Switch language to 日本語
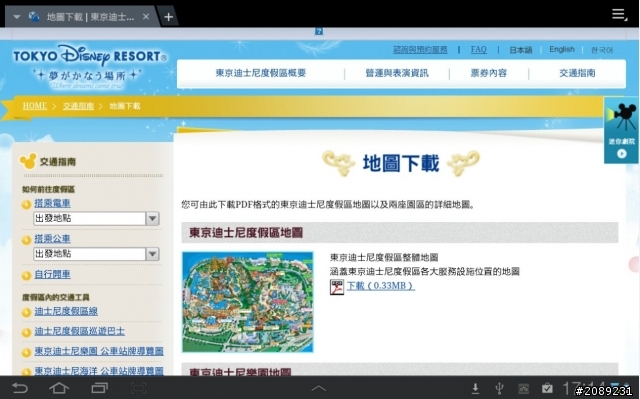 pos(520,50)
